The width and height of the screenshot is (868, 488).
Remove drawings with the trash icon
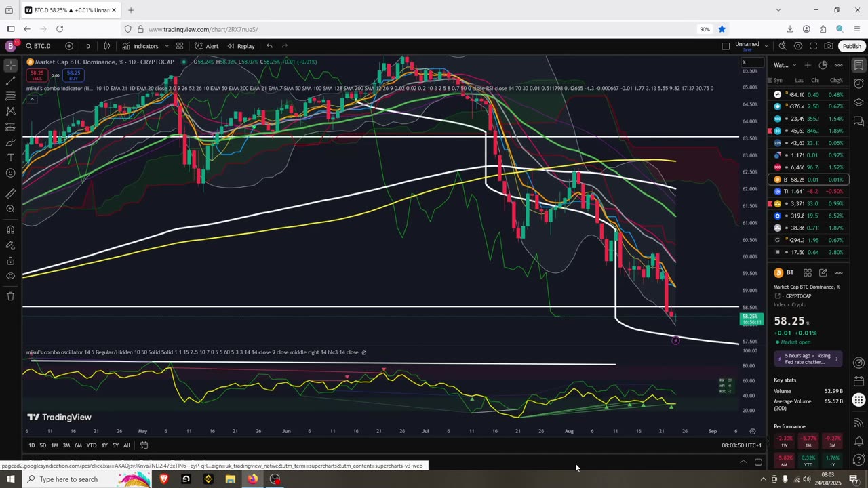coord(11,296)
